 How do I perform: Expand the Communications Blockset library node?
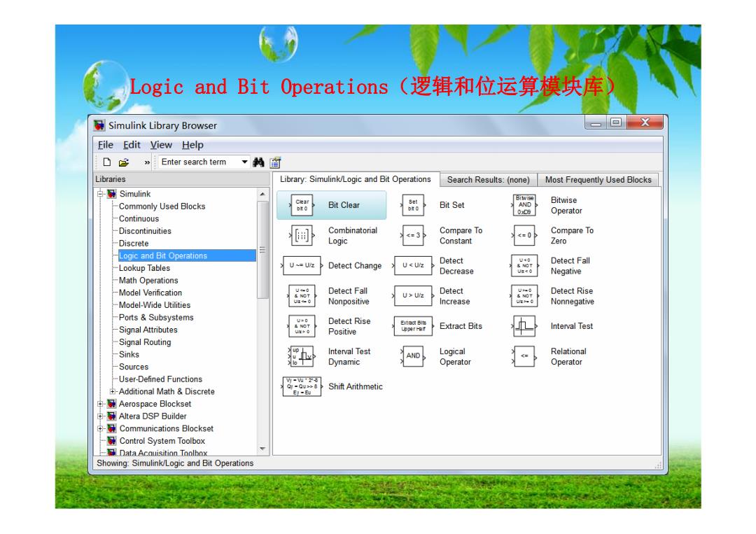click(100, 428)
